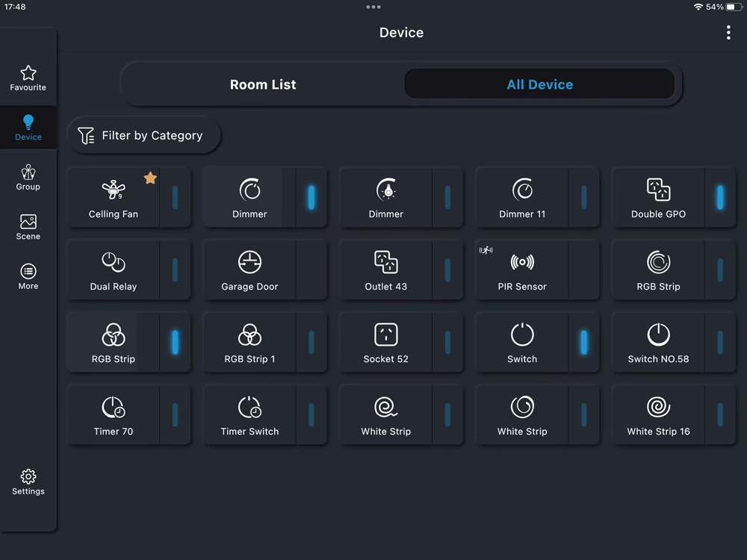Open the White Strip 16 device icon
The width and height of the screenshot is (747, 560).
(x=658, y=407)
